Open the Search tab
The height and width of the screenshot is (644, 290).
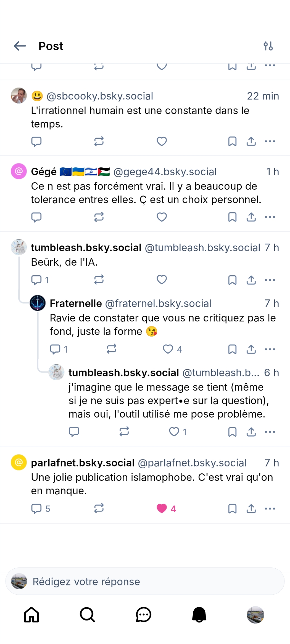pyautogui.click(x=87, y=615)
